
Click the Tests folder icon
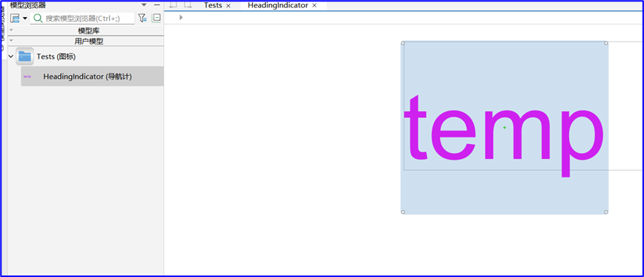24,56
